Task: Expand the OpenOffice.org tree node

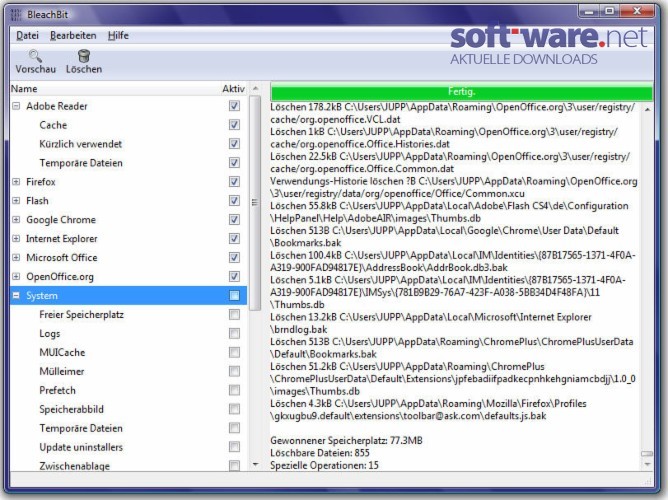Action: coord(16,276)
